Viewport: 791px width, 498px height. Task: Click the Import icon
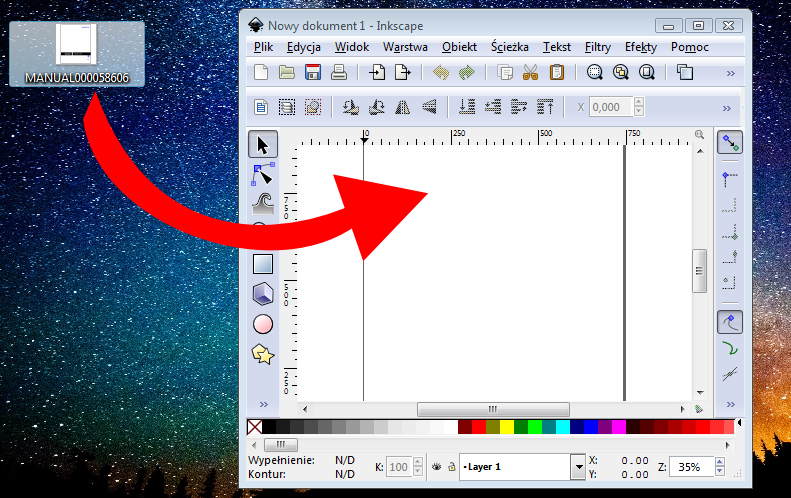pyautogui.click(x=377, y=72)
